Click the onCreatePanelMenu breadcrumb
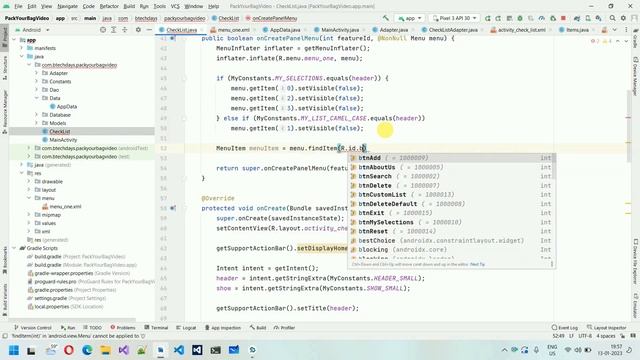The width and height of the screenshot is (640, 360). pos(271,18)
